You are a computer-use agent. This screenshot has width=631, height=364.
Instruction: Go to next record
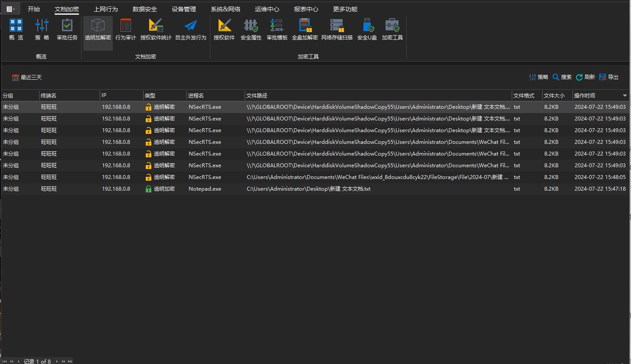pos(57,361)
